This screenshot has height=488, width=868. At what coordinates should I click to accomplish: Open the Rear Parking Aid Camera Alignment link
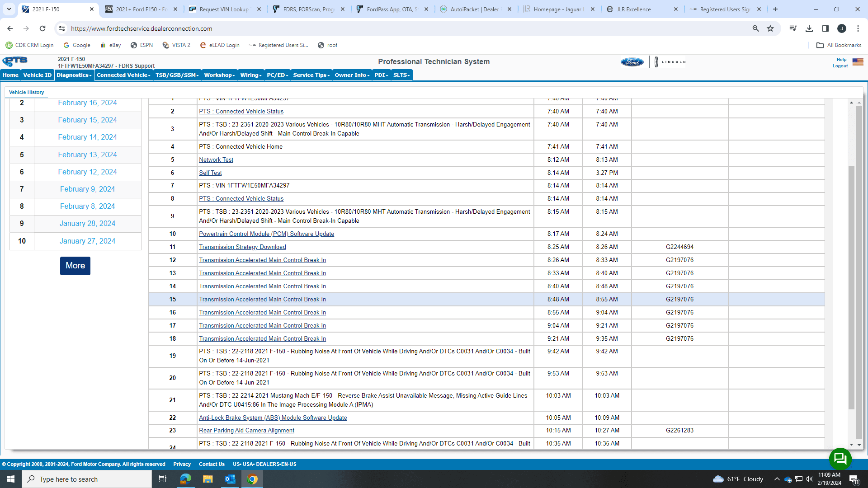[246, 431]
